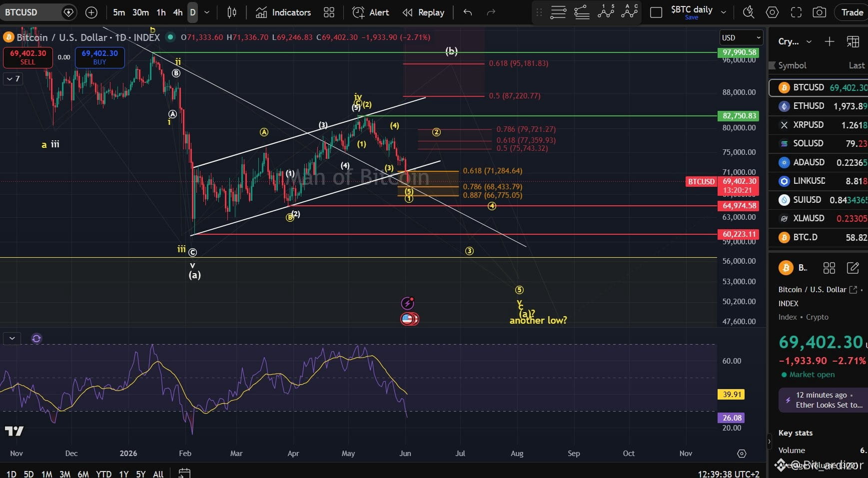The width and height of the screenshot is (868, 478).
Task: Add a symbol to the watchlist
Action: (830, 41)
